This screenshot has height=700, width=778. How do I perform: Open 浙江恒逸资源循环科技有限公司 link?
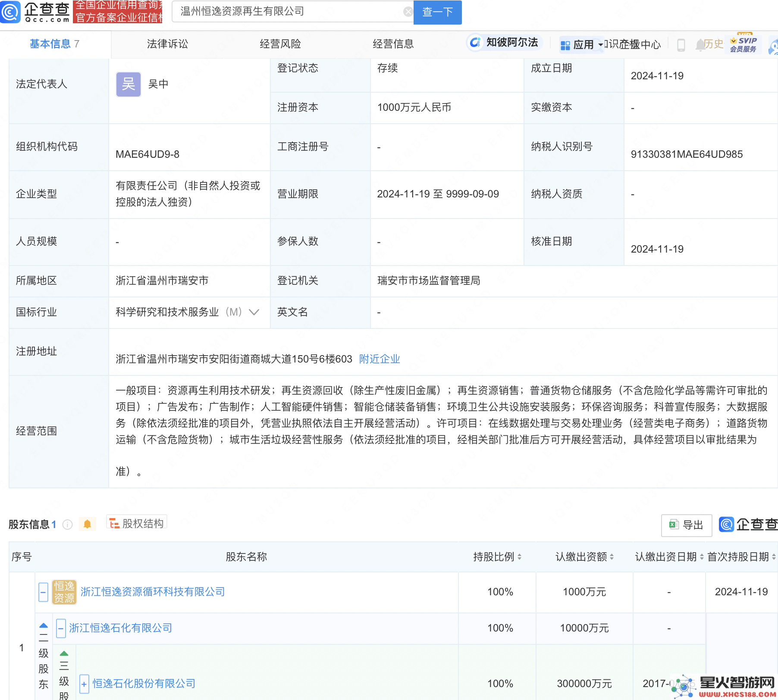(x=153, y=592)
